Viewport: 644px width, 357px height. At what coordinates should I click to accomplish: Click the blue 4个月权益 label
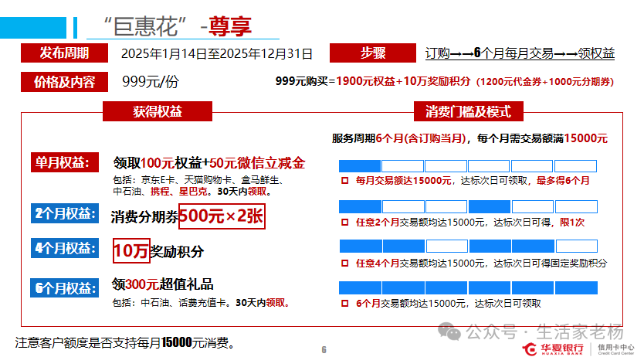(x=65, y=248)
